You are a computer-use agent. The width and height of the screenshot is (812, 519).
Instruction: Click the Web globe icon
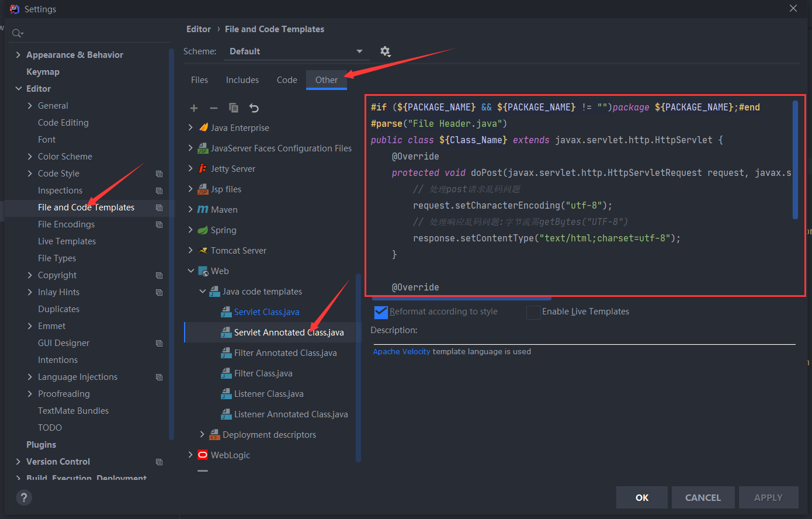203,271
